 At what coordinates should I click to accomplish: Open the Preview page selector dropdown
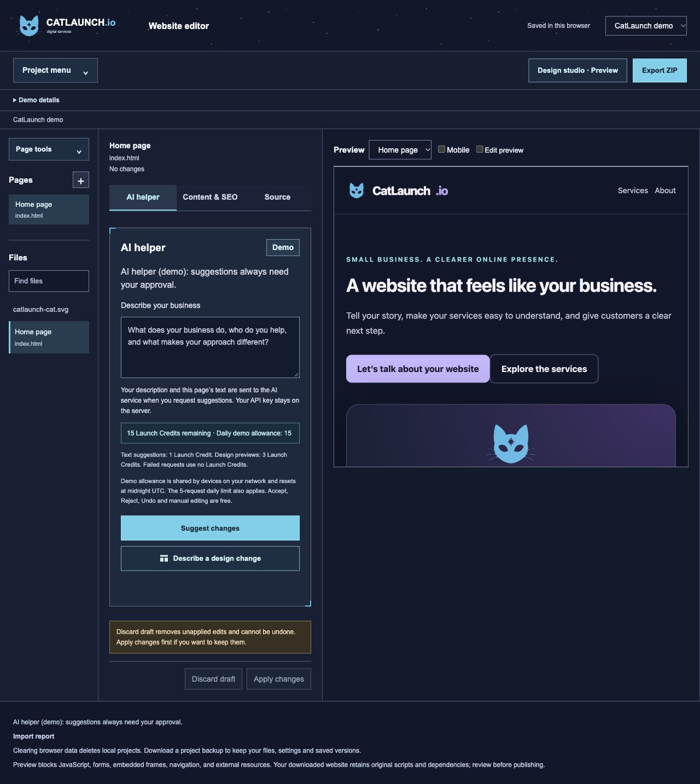click(400, 150)
